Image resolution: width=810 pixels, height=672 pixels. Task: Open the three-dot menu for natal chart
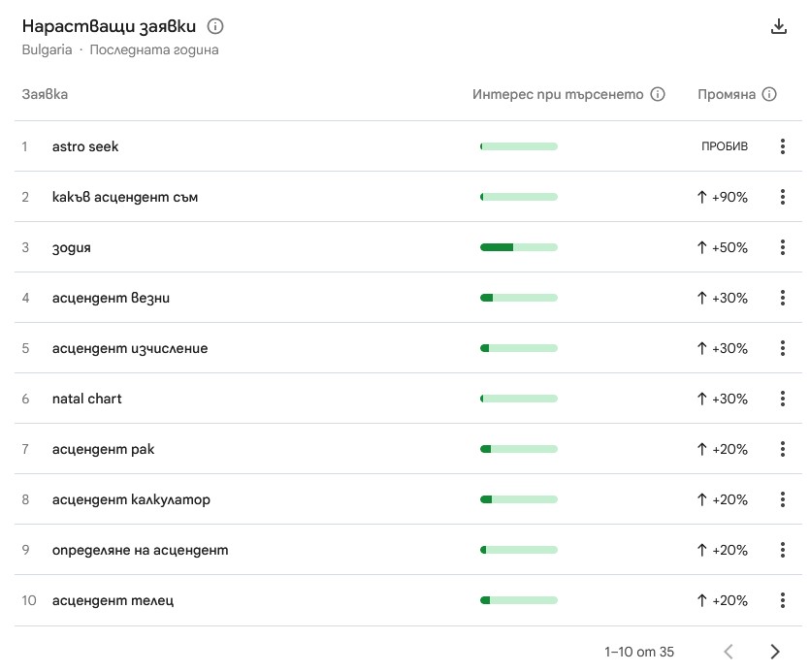[x=783, y=399]
